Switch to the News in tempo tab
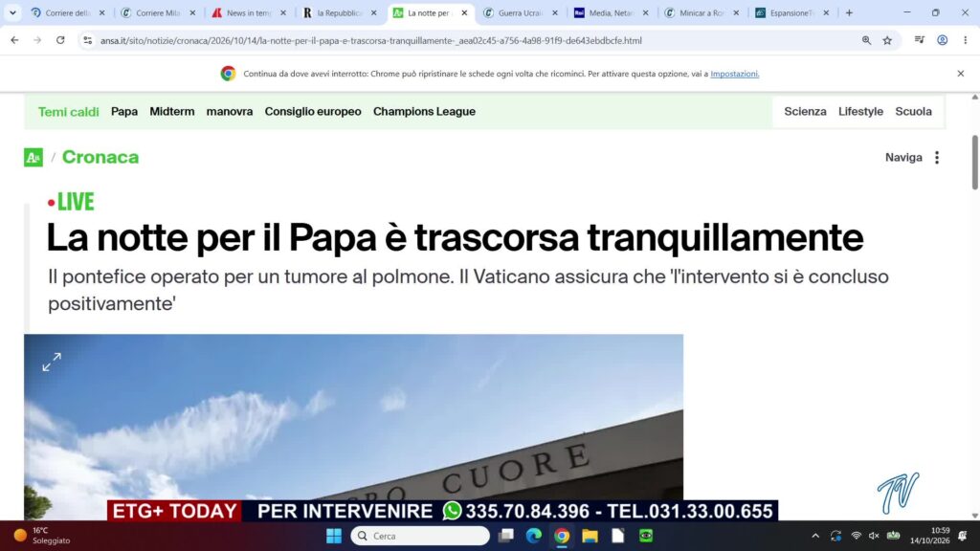 tap(249, 12)
